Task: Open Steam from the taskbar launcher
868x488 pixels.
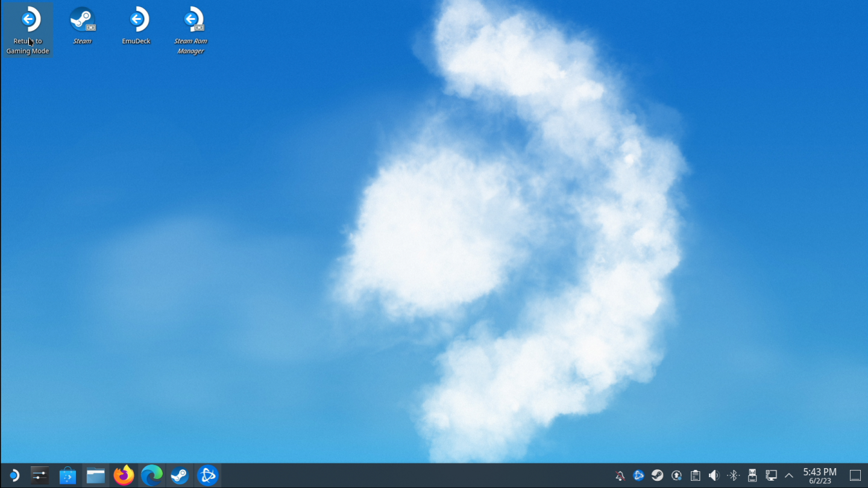Action: [x=180, y=476]
